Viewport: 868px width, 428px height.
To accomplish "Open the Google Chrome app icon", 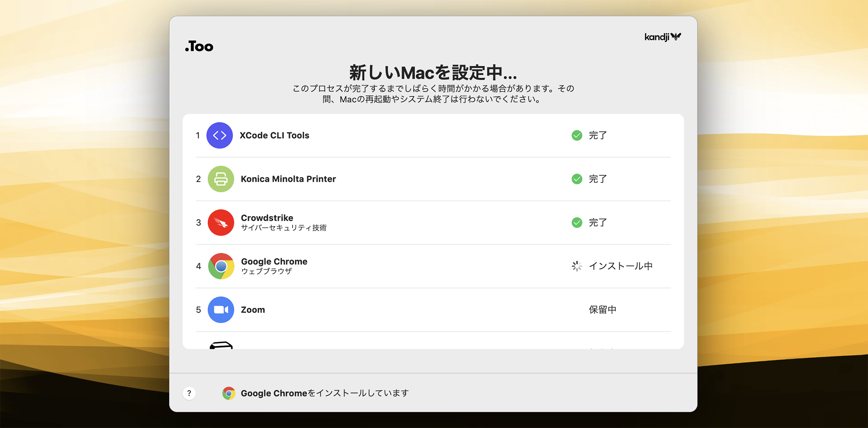I will (x=221, y=266).
